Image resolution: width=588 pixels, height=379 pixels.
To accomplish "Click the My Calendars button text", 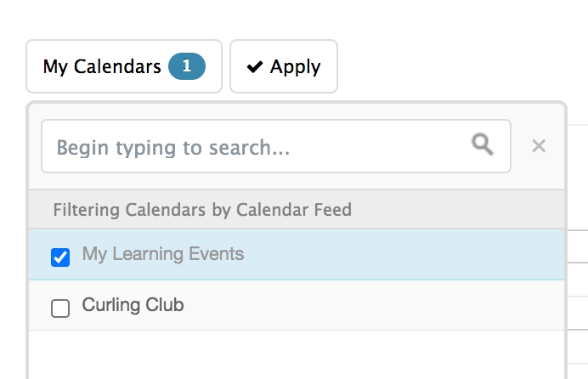I will 102,66.
